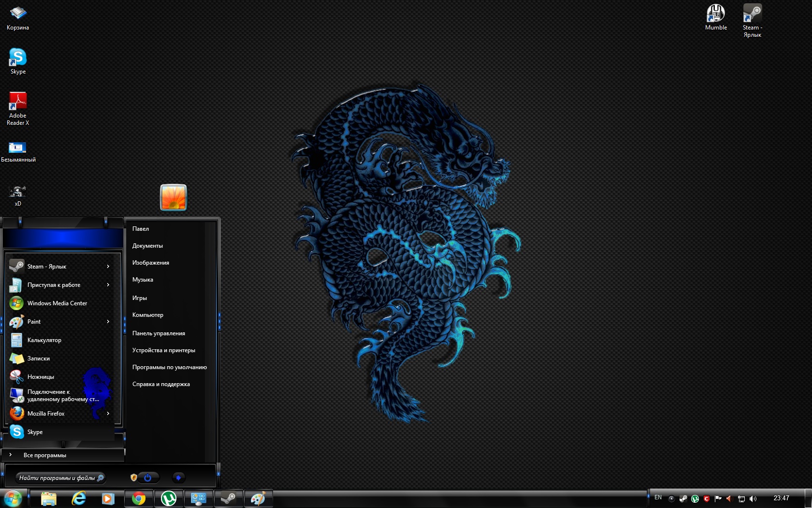Screen dimensions: 812x508
Task: Expand the Steam - Ярлык jump list arrow
Action: pyautogui.click(x=108, y=267)
